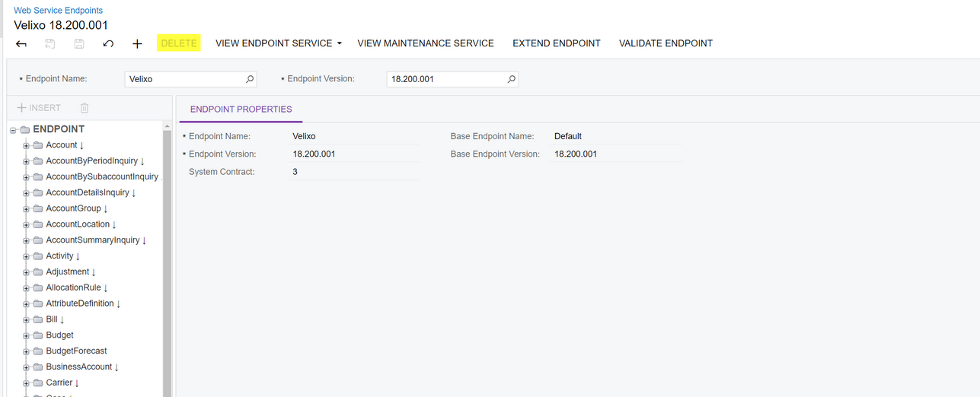Click the save disk icon

click(x=79, y=44)
